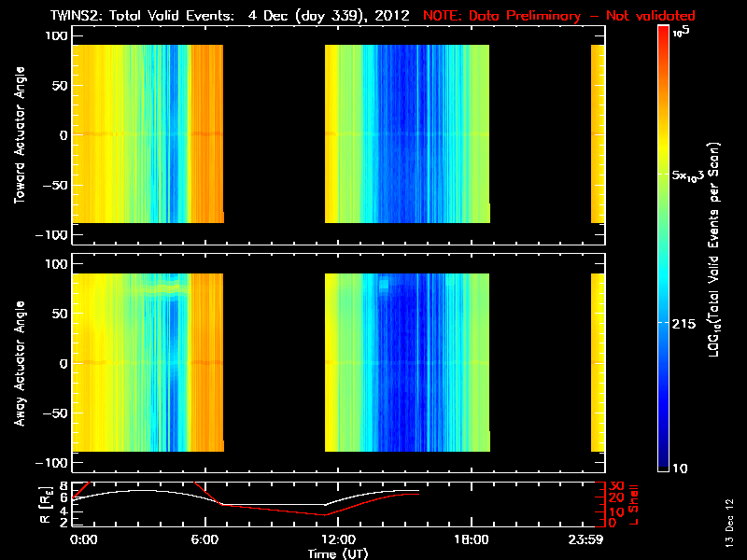Click the orange band in the Toward panel
Screen dimensions: 747x560
206,133
